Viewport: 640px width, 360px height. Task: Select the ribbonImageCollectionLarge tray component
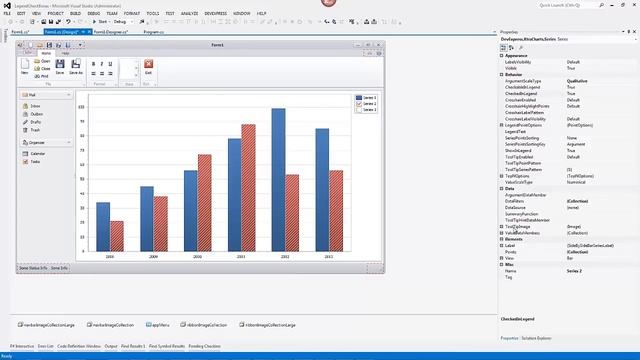[x=267, y=325]
